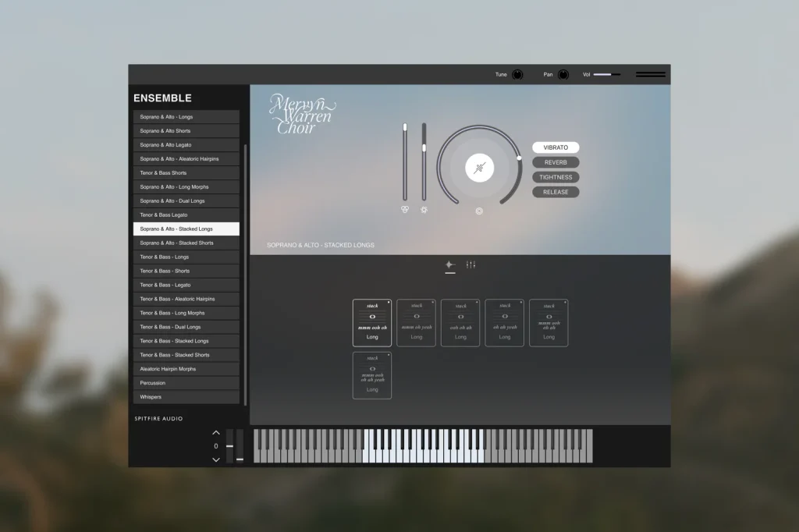Click the circle icon beneath the large dial
Screen dimensions: 799x532
pos(479,211)
